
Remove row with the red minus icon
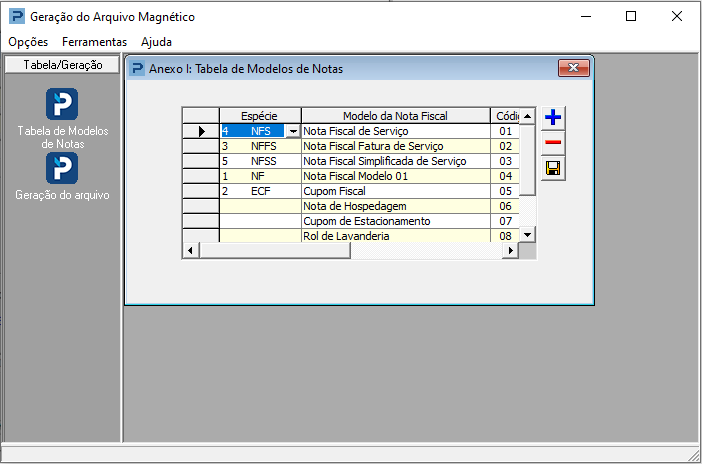(553, 143)
